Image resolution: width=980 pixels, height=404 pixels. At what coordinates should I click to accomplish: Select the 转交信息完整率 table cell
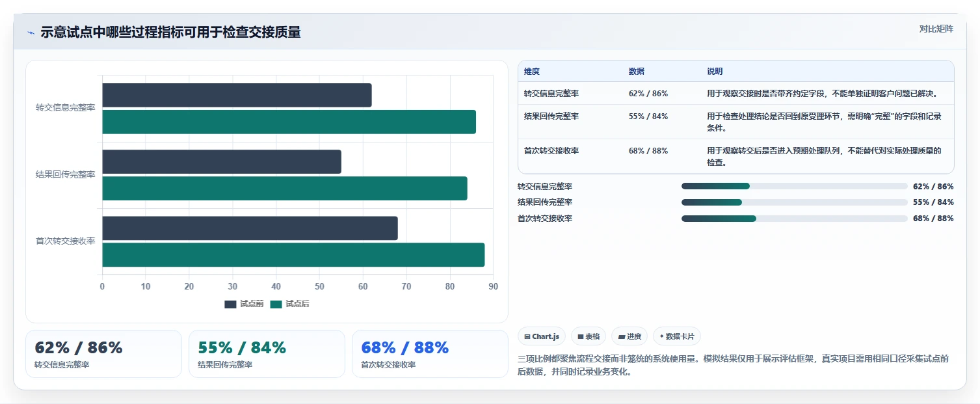[x=551, y=94]
